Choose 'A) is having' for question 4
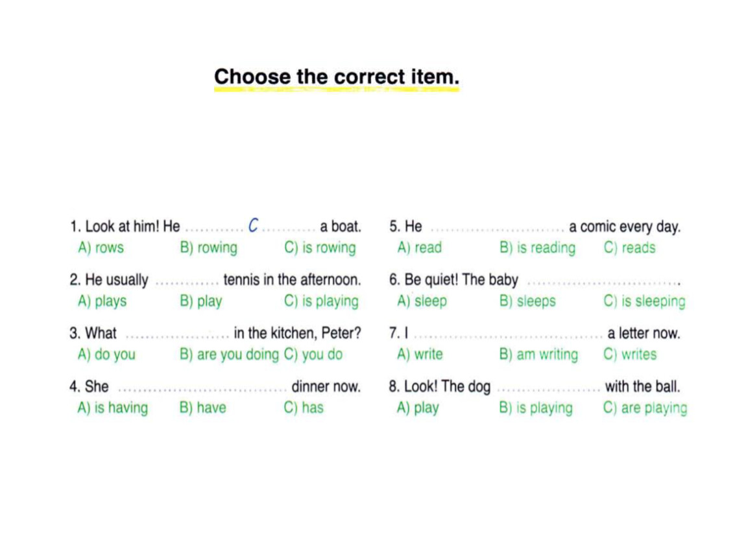Screen dimensions: 746x560 point(113,408)
